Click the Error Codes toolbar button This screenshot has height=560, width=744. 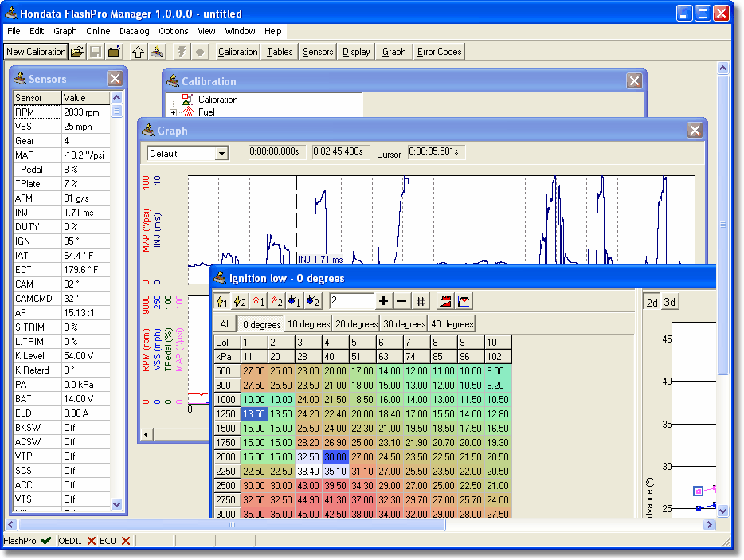(440, 52)
